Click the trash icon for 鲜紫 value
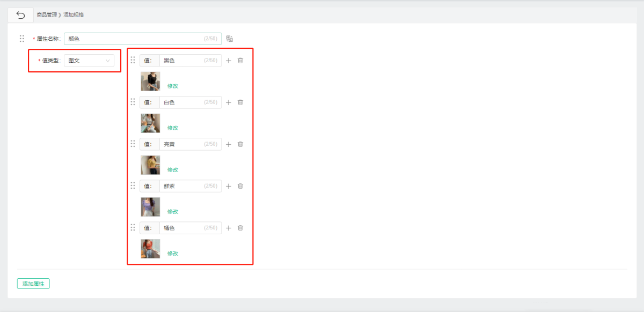644x312 pixels. point(240,186)
